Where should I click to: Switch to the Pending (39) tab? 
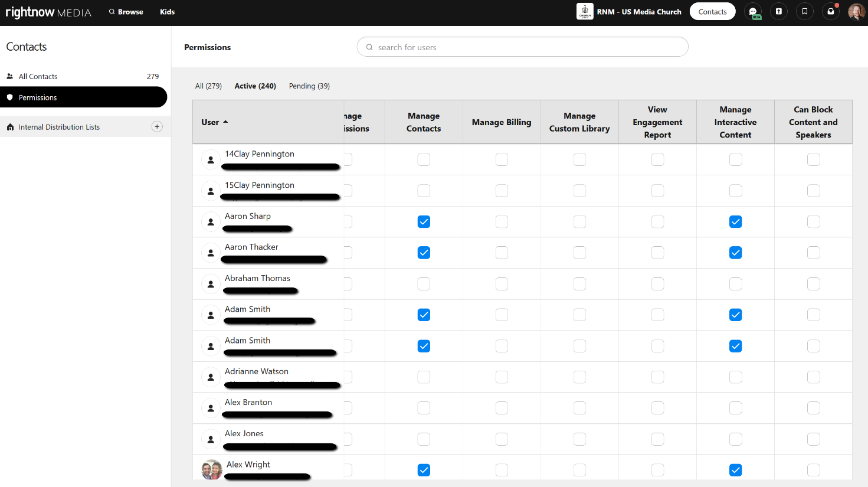pos(309,86)
